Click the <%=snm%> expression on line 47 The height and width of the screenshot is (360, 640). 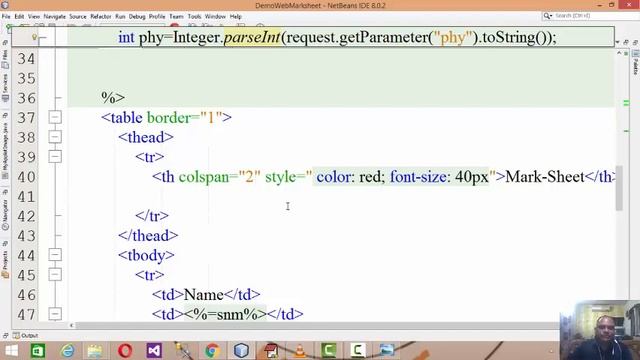pyautogui.click(x=225, y=314)
